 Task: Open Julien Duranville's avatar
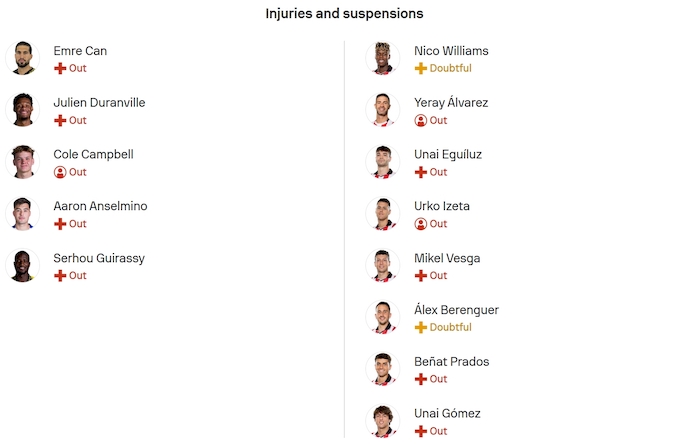22,110
